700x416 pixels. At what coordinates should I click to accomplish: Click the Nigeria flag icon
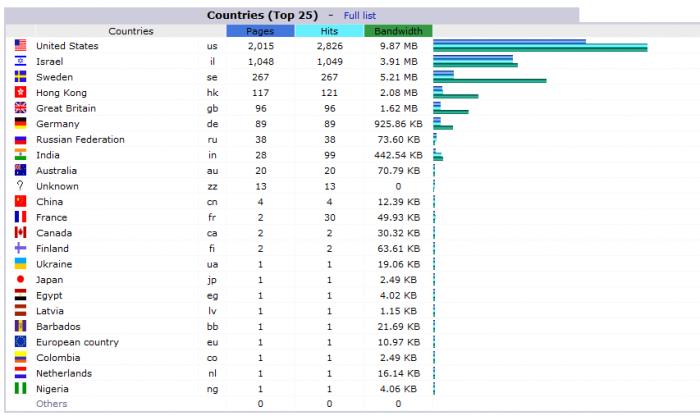click(x=21, y=389)
